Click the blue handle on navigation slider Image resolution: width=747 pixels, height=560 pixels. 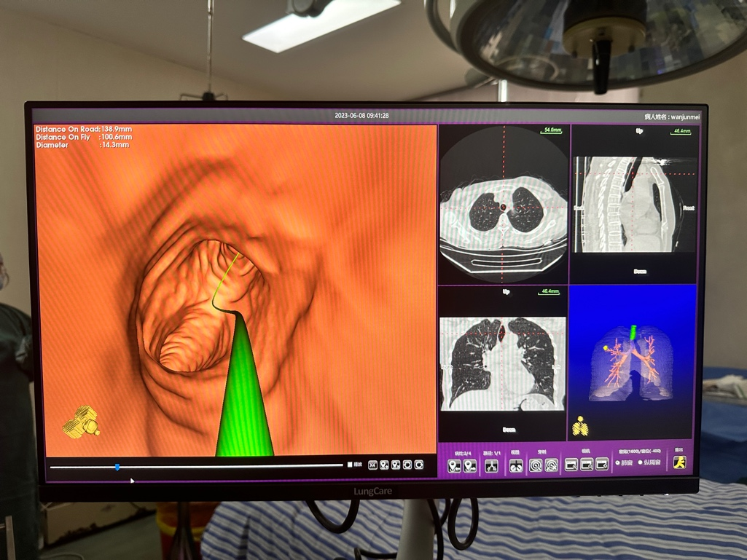click(117, 467)
